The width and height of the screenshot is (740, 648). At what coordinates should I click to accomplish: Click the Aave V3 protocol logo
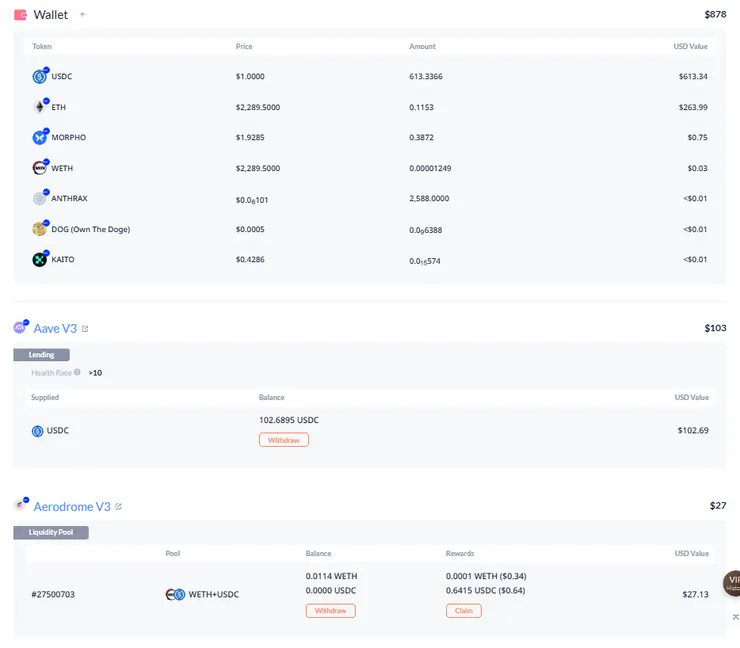[20, 327]
